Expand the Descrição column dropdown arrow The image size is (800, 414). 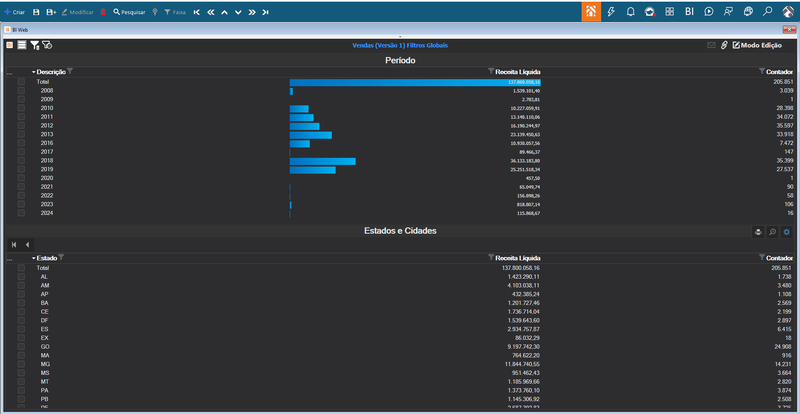pyautogui.click(x=34, y=72)
